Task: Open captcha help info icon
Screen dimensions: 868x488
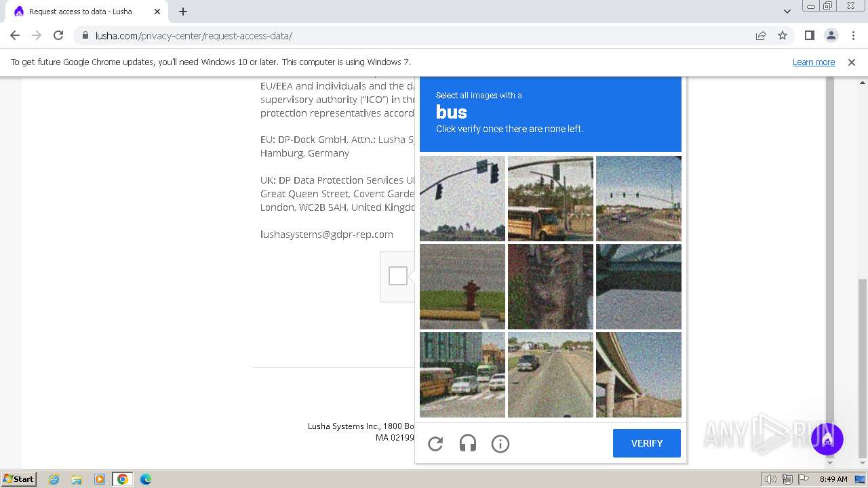Action: [x=500, y=444]
